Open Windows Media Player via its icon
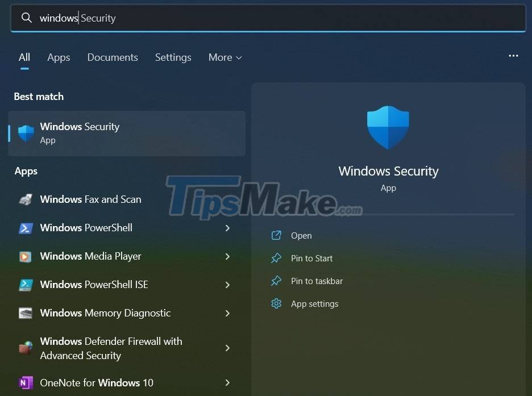This screenshot has height=396, width=532. coord(26,256)
